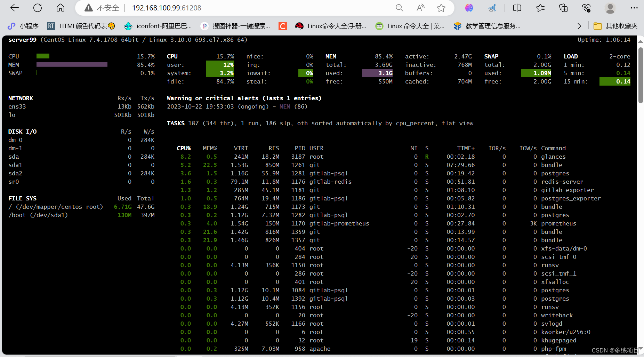Click the server99 hostname text
This screenshot has height=357, width=644.
pos(22,40)
